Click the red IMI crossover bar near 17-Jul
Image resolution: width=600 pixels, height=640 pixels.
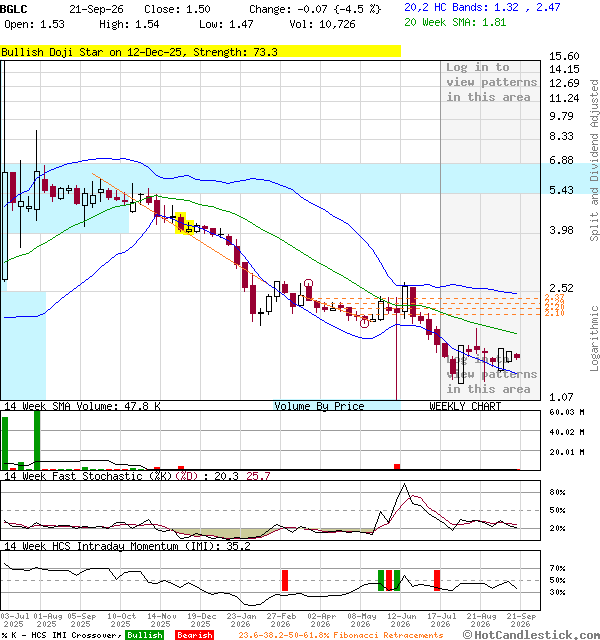pos(437,580)
